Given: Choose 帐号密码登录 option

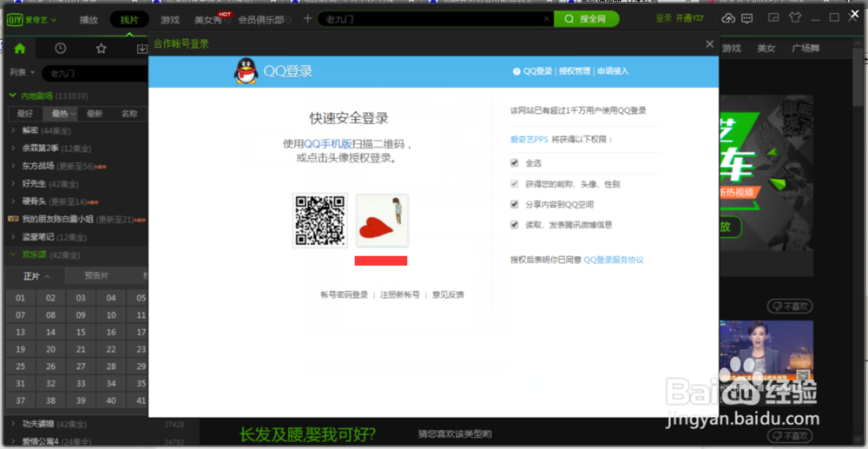Looking at the screenshot, I should click(x=345, y=295).
